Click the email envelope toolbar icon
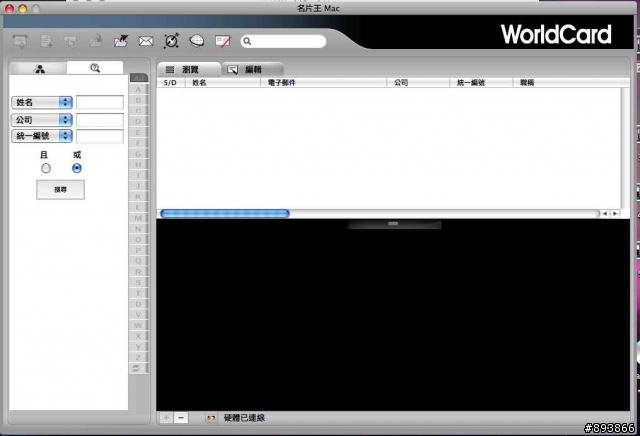Image resolution: width=640 pixels, height=436 pixels. [146, 41]
